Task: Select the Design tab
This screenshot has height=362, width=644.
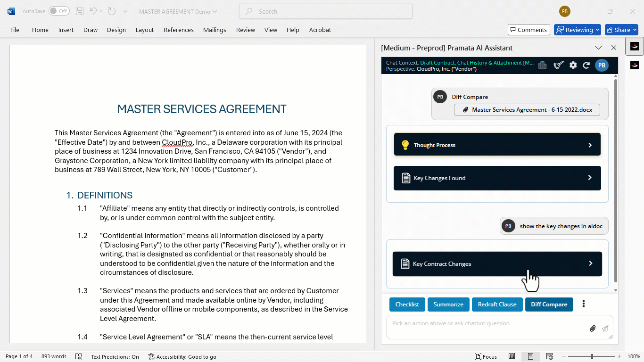Action: point(116,30)
